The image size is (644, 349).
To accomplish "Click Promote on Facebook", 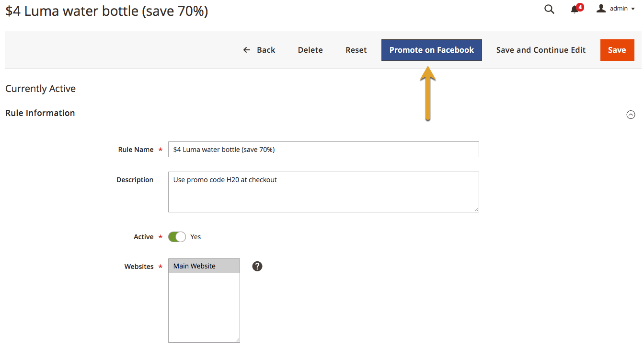I will pos(431,50).
